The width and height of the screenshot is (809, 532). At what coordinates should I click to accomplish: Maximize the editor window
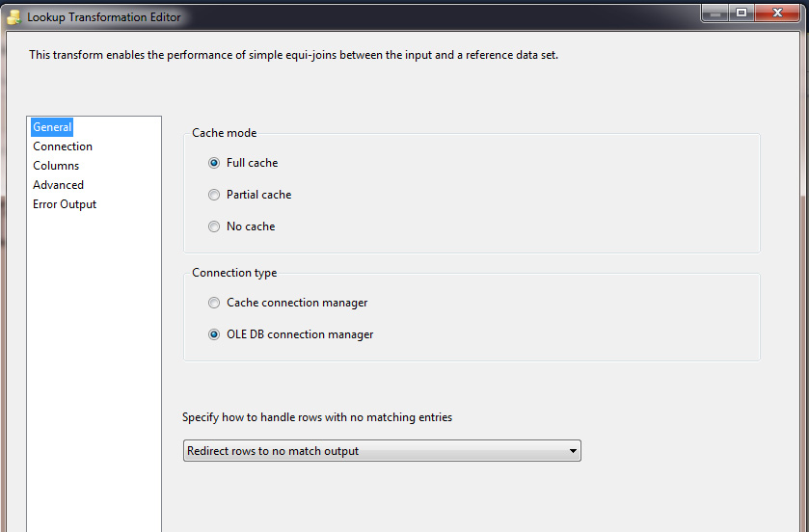(742, 13)
